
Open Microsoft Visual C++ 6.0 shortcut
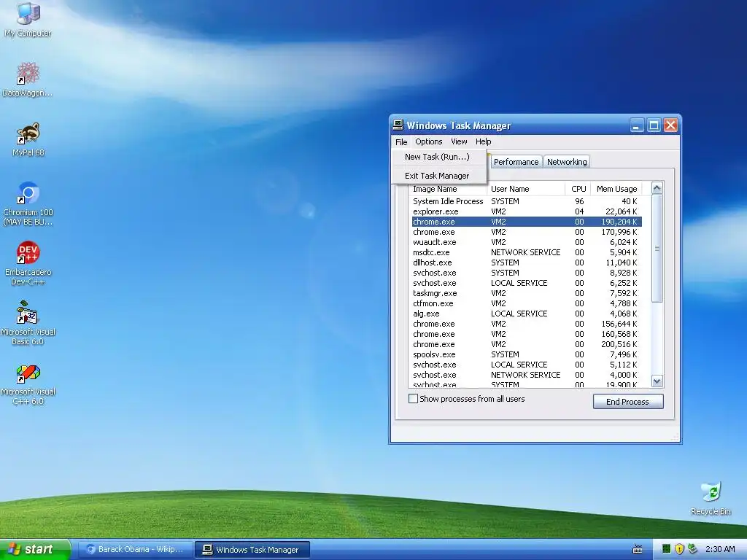coord(28,384)
